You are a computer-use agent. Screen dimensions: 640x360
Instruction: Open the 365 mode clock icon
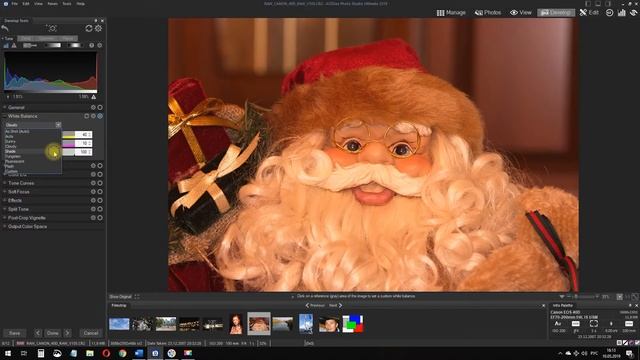(609, 13)
